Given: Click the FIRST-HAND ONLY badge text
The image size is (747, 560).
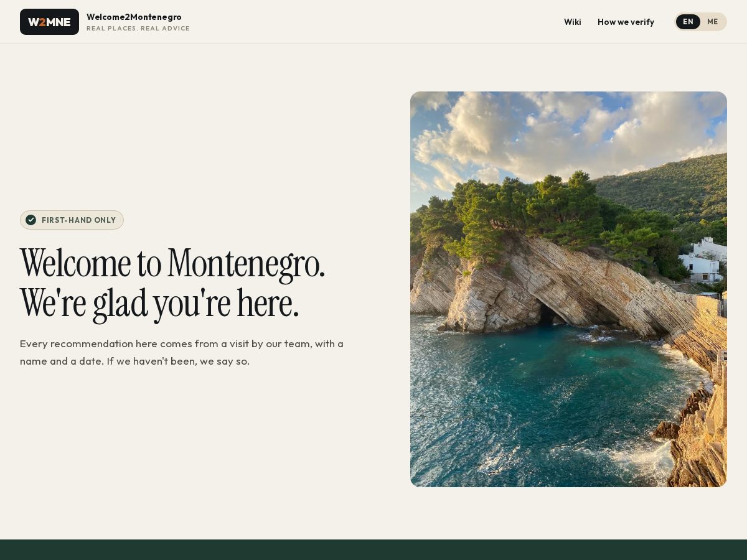Looking at the screenshot, I should 79,220.
